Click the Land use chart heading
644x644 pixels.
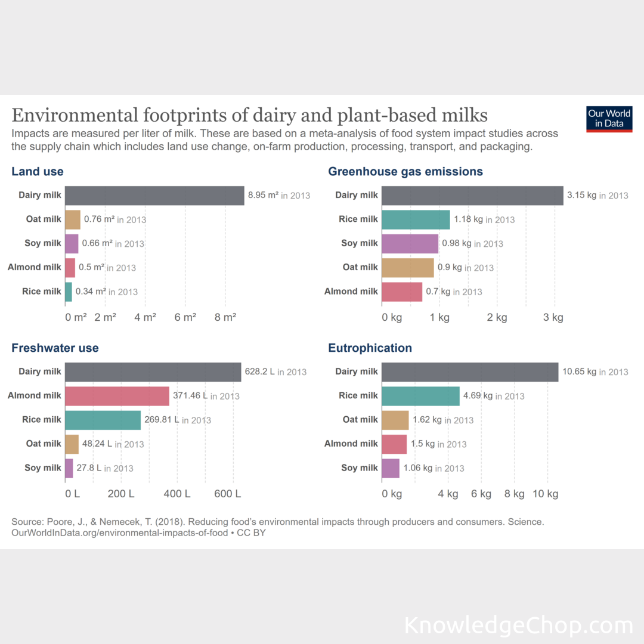[38, 172]
